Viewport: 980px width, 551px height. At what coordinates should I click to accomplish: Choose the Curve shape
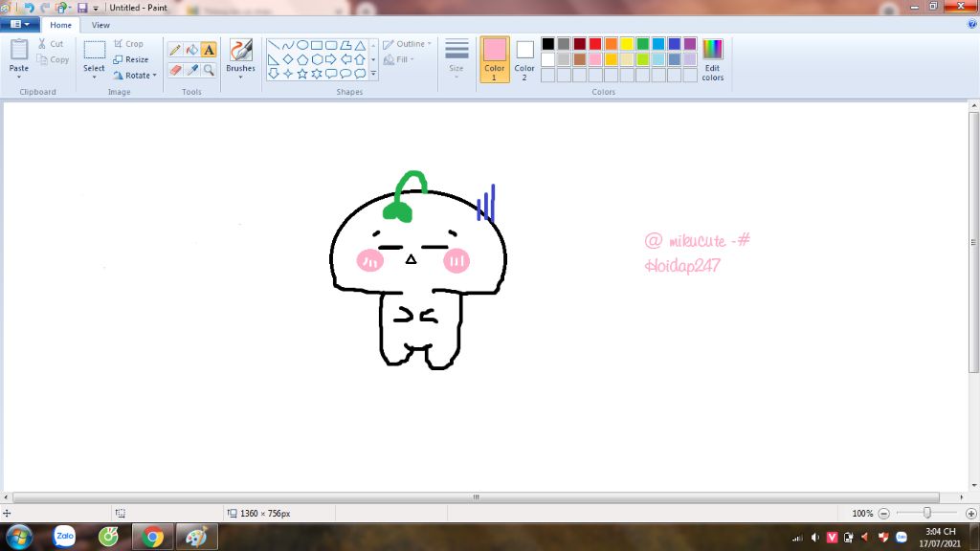(288, 45)
